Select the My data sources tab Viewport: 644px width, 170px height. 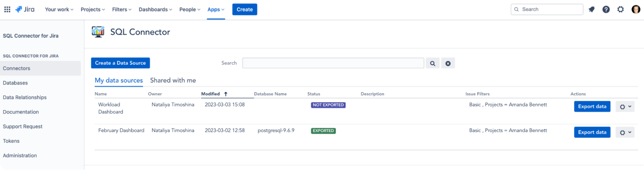[x=119, y=80]
